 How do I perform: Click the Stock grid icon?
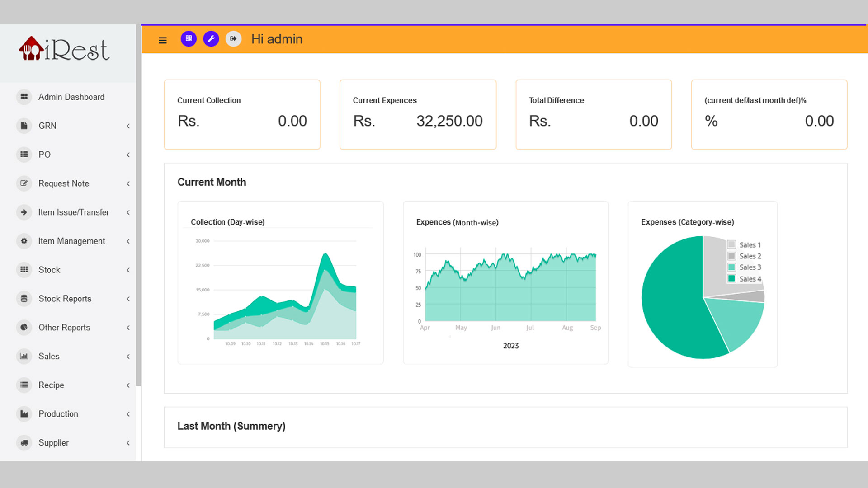24,270
